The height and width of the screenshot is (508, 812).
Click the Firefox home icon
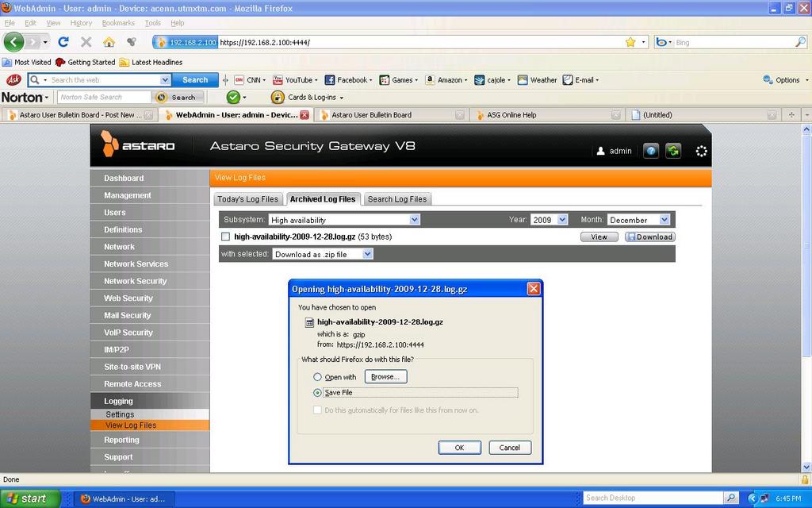109,42
